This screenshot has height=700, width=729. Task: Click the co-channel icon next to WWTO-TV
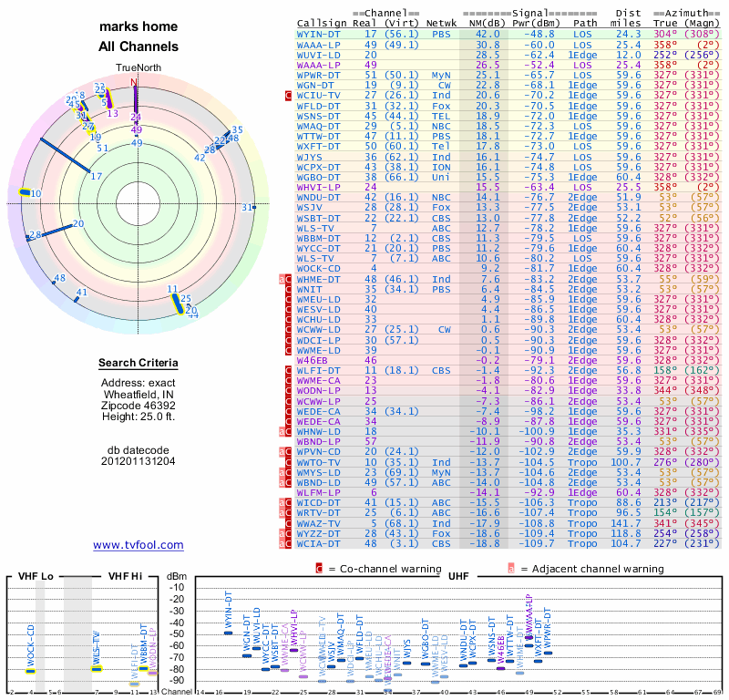(x=288, y=462)
